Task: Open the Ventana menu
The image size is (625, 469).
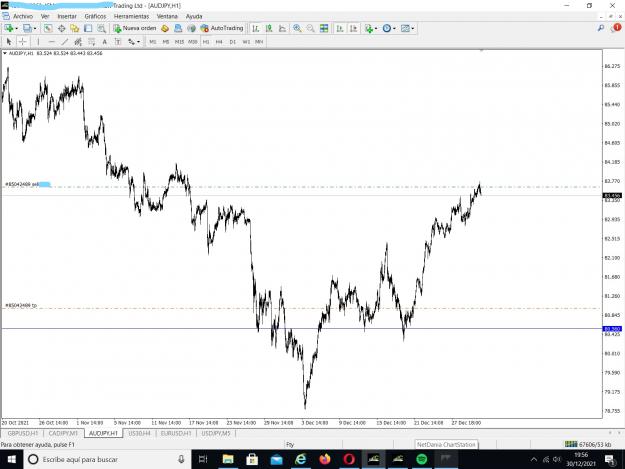Action: click(x=167, y=16)
